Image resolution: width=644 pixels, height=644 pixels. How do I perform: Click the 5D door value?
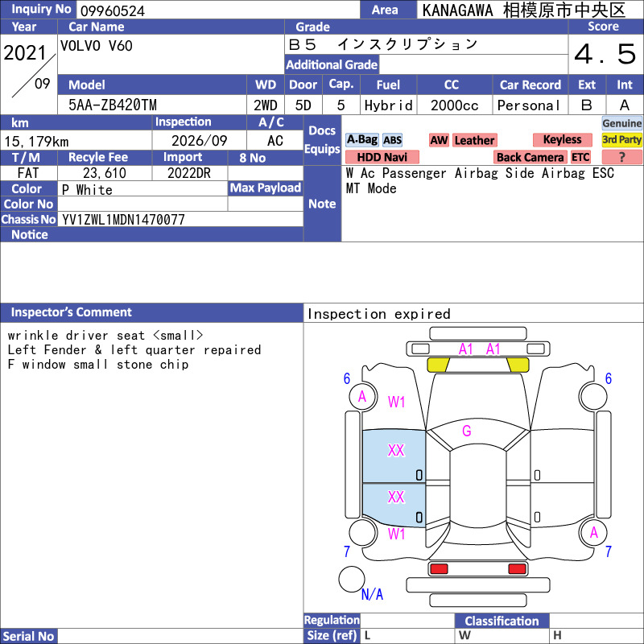point(303,105)
